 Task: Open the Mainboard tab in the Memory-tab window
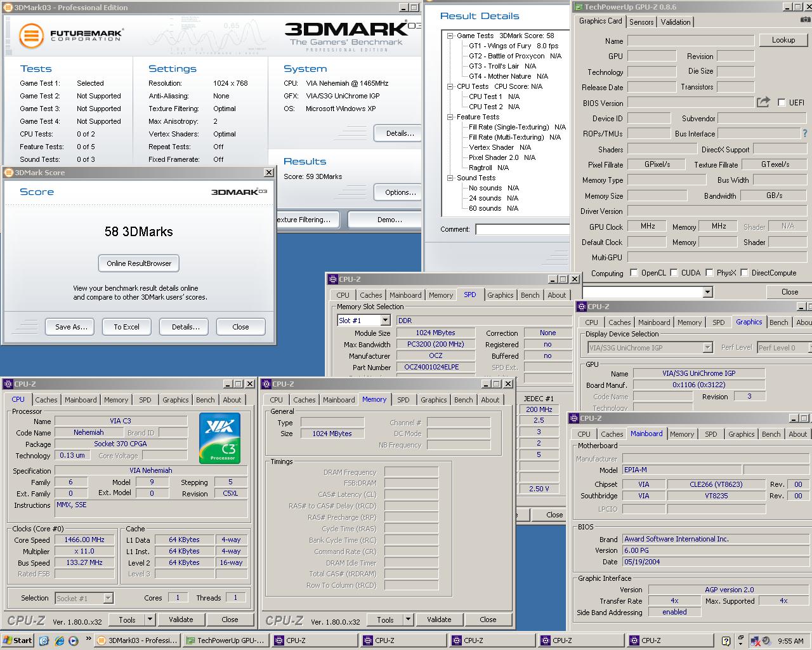339,400
